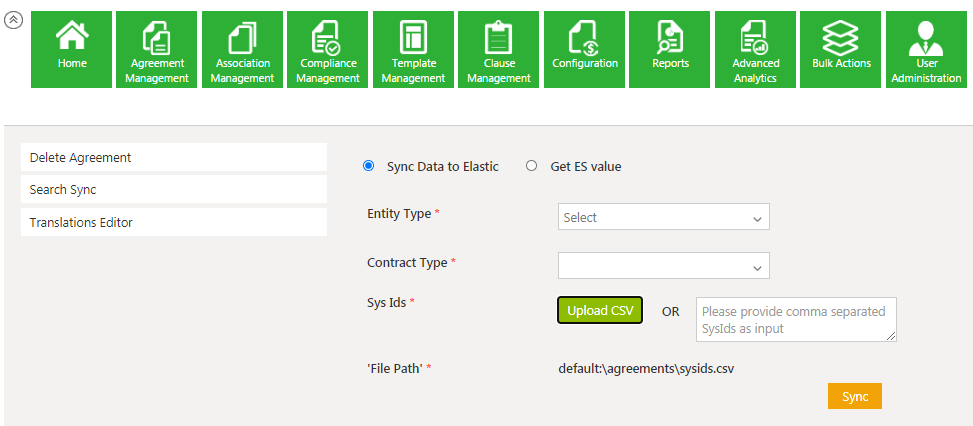The height and width of the screenshot is (426, 973).
Task: Collapse the top navigation using chevron icon
Action: 14,20
